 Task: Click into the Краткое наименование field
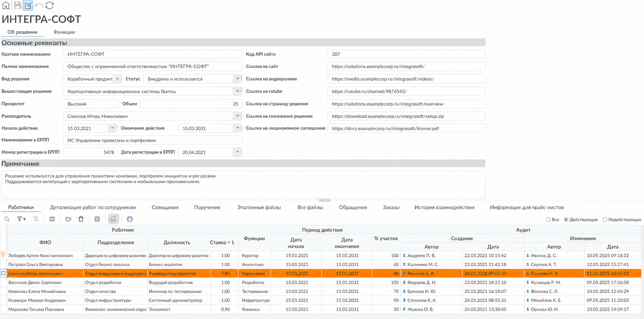tap(152, 54)
